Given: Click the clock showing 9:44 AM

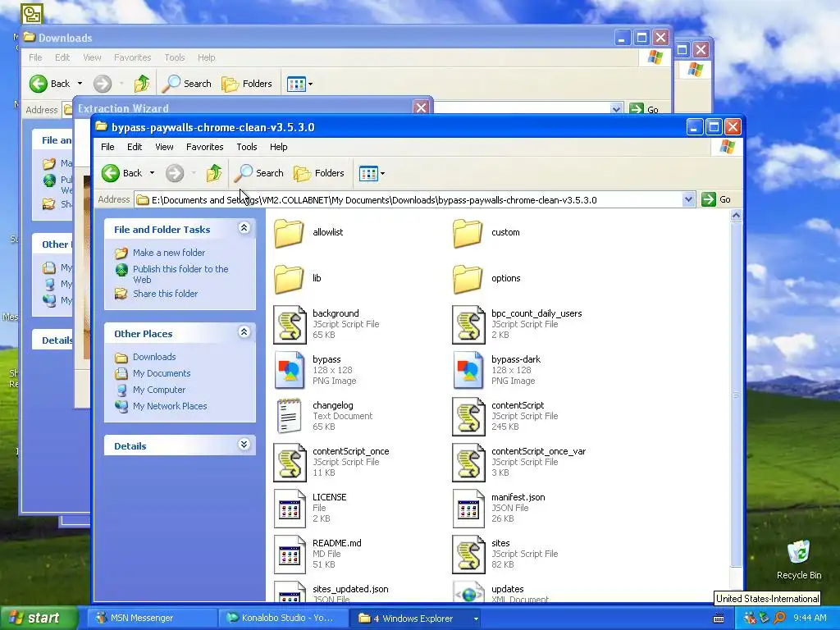Looking at the screenshot, I should 810,619.
